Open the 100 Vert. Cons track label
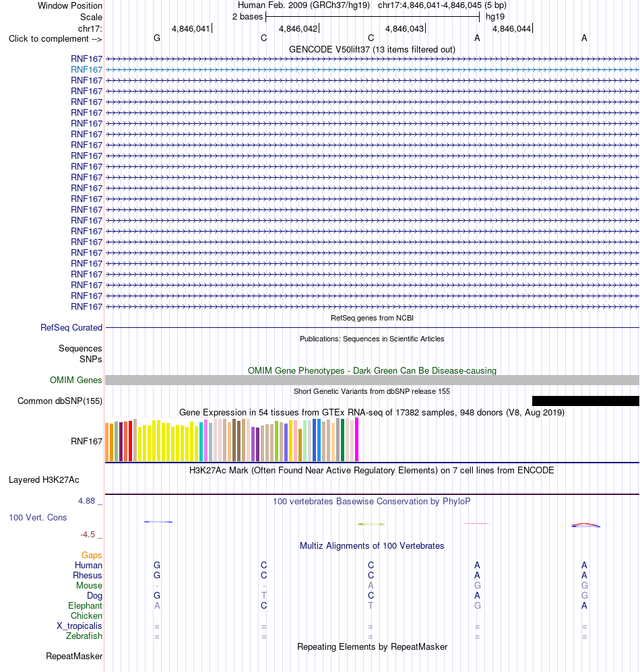The image size is (640, 672). point(38,517)
